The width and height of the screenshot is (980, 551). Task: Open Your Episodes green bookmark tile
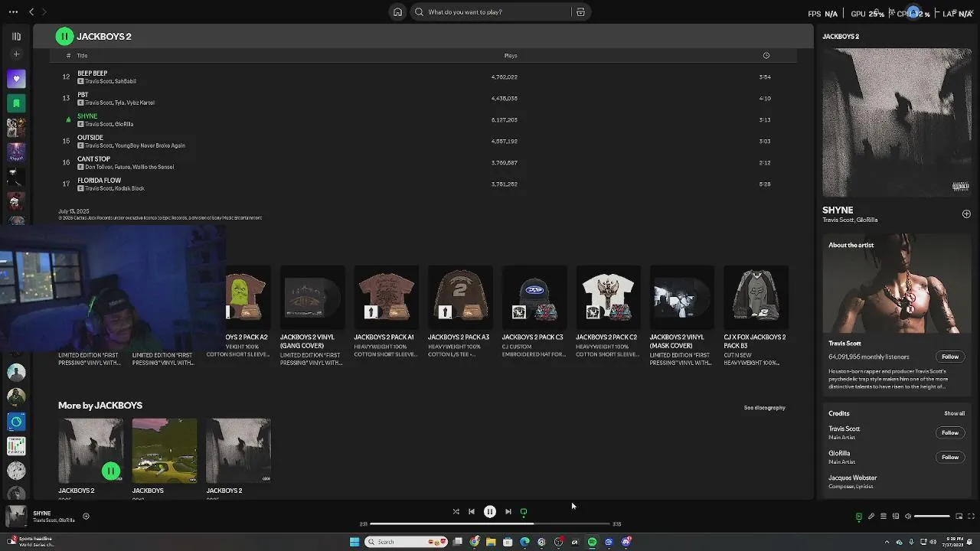coord(16,103)
